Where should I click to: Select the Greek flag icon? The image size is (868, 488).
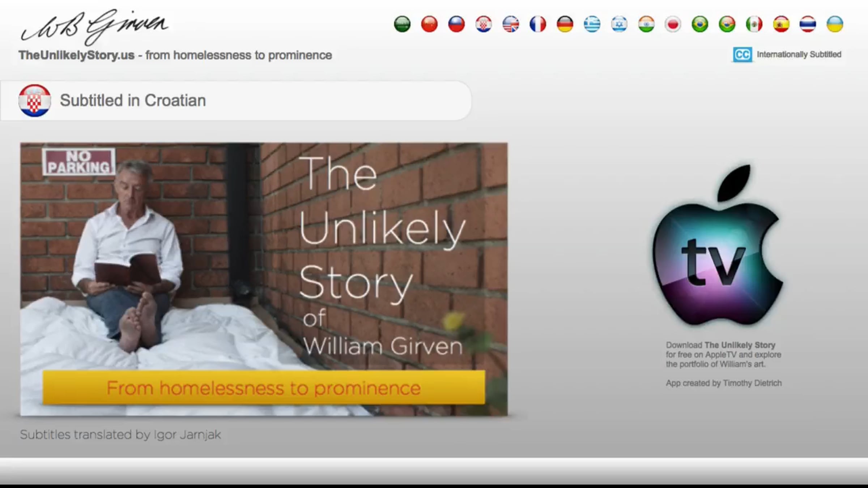(x=592, y=24)
